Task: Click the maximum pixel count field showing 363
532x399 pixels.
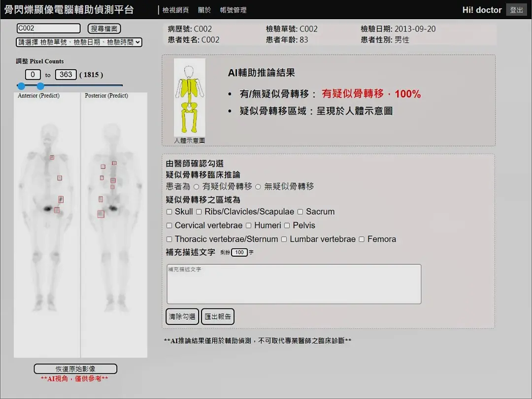Action: 66,74
